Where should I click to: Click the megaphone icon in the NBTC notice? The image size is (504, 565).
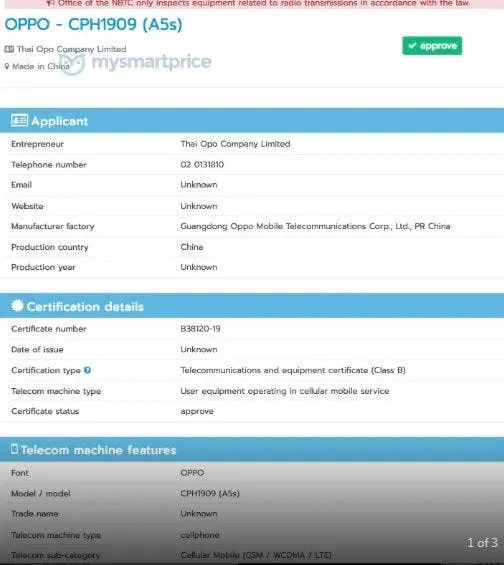click(50, 3)
